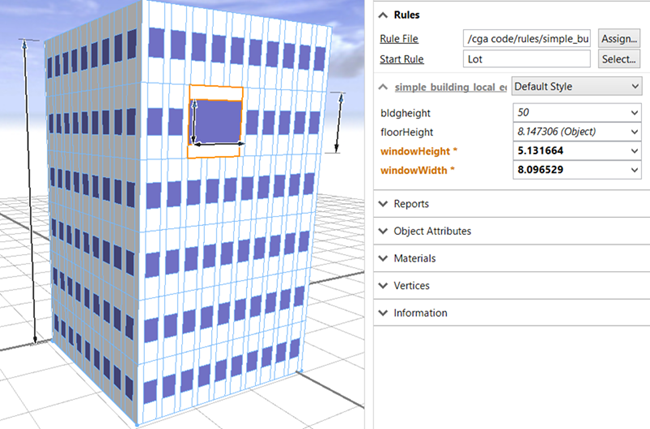The image size is (650, 429).
Task: Open the floorHeight source dropdown arrow
Action: tap(633, 132)
